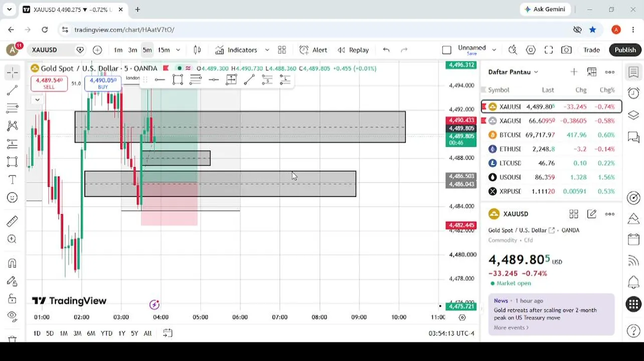Open the forecasting and measurement tools
The width and height of the screenshot is (644, 361).
(13, 144)
